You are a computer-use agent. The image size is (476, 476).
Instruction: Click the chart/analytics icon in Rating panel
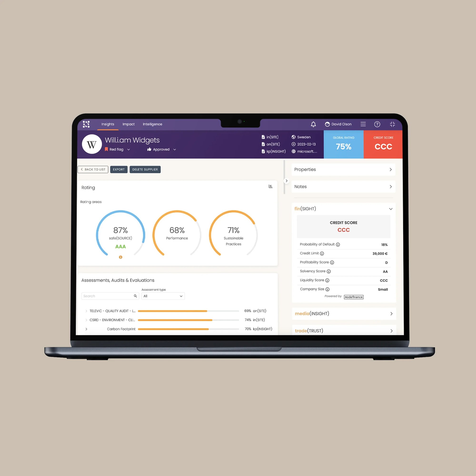point(271,187)
